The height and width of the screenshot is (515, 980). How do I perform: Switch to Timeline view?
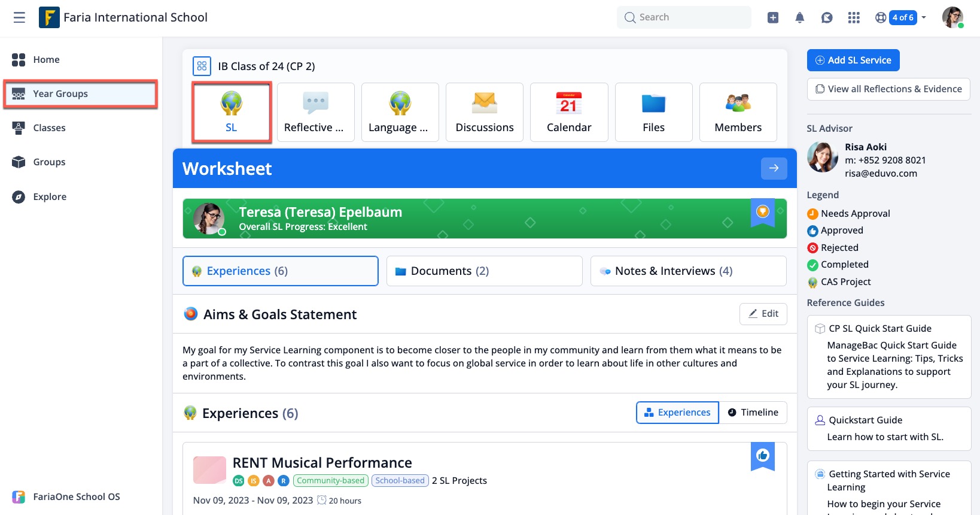click(753, 413)
